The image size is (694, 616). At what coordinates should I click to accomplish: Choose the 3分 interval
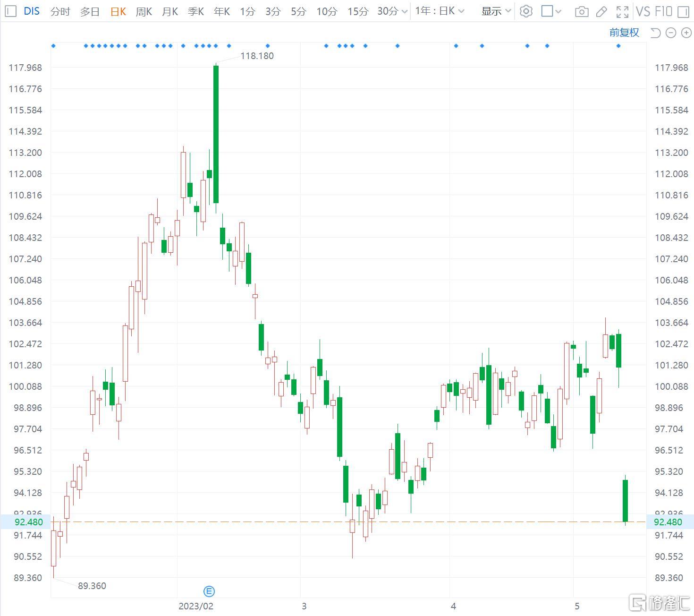(273, 11)
